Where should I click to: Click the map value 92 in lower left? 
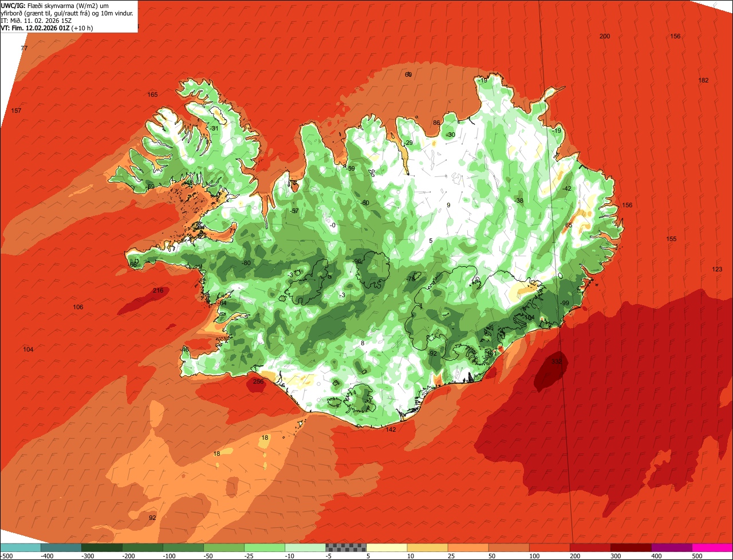point(152,518)
